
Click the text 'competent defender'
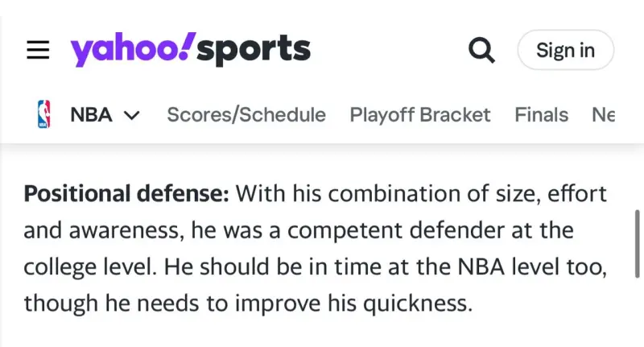coord(396,230)
